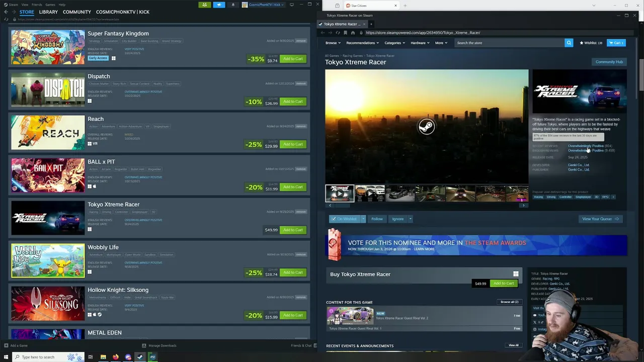Click View Your Queue button

[601, 219]
